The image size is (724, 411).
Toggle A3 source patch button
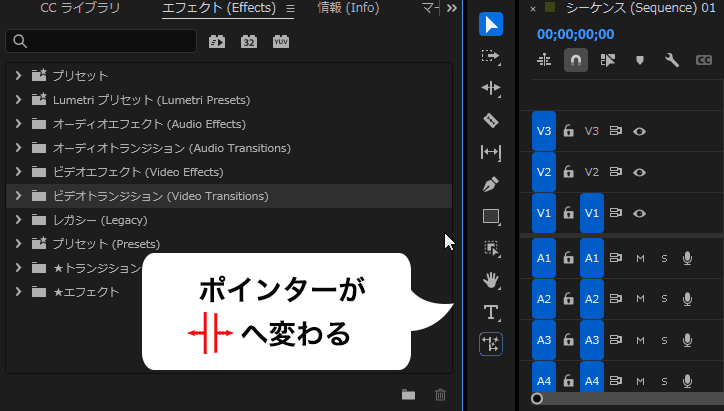544,340
